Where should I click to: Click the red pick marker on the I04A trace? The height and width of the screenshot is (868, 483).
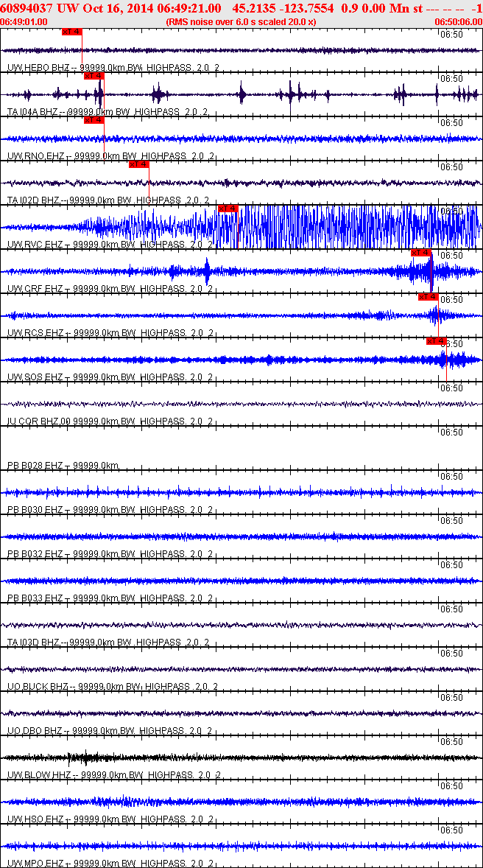94,76
